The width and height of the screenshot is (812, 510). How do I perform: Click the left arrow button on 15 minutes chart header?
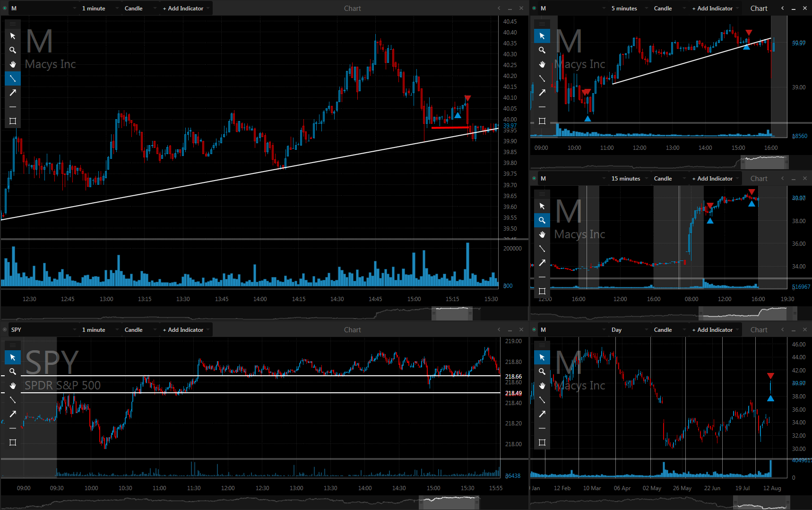(783, 179)
